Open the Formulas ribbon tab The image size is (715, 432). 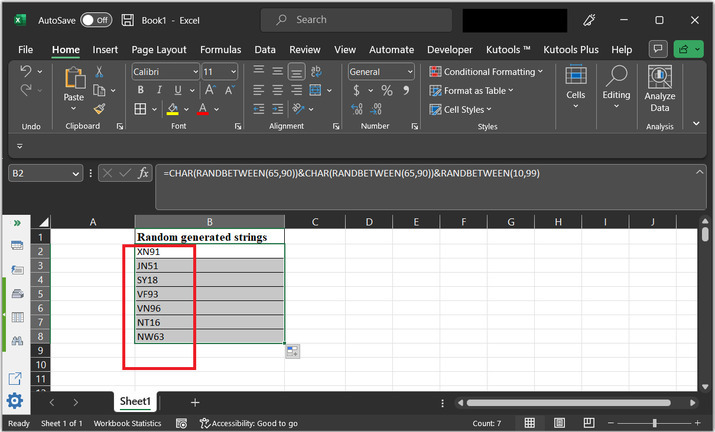220,49
